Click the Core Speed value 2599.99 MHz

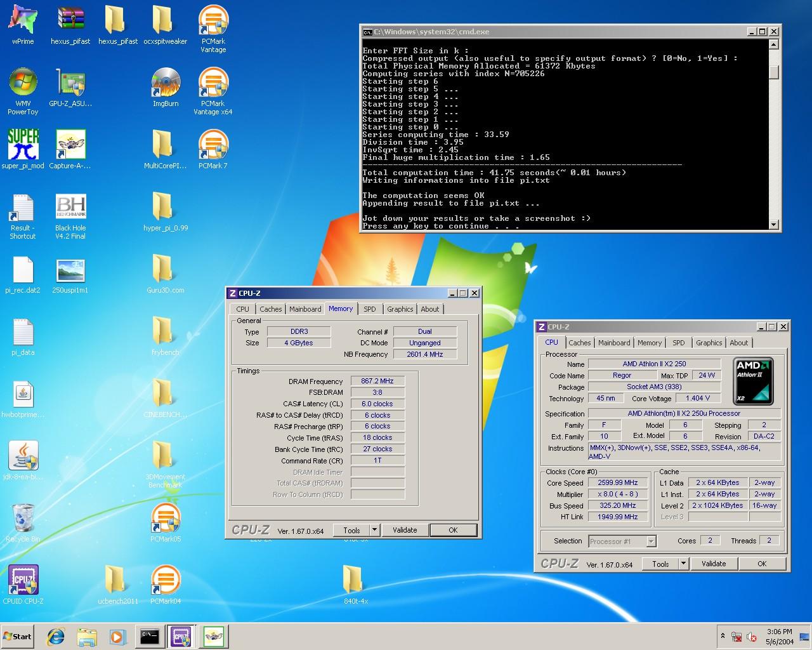pos(617,482)
